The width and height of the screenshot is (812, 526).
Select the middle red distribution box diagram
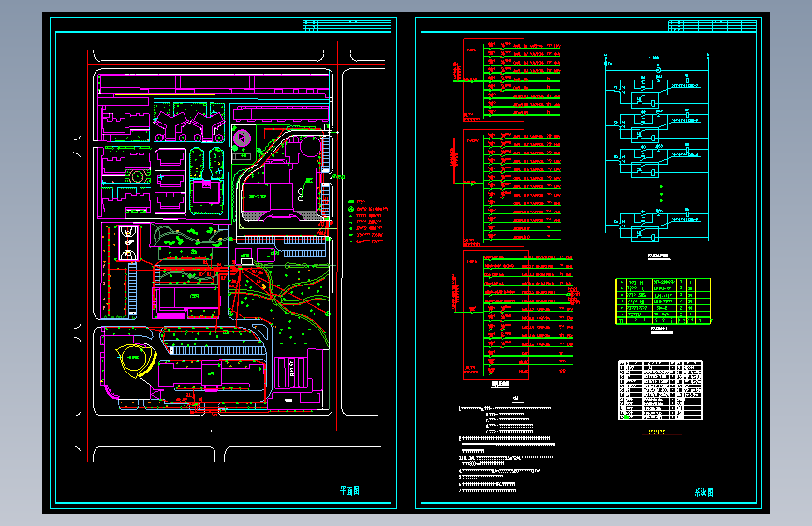pyautogui.click(x=508, y=188)
